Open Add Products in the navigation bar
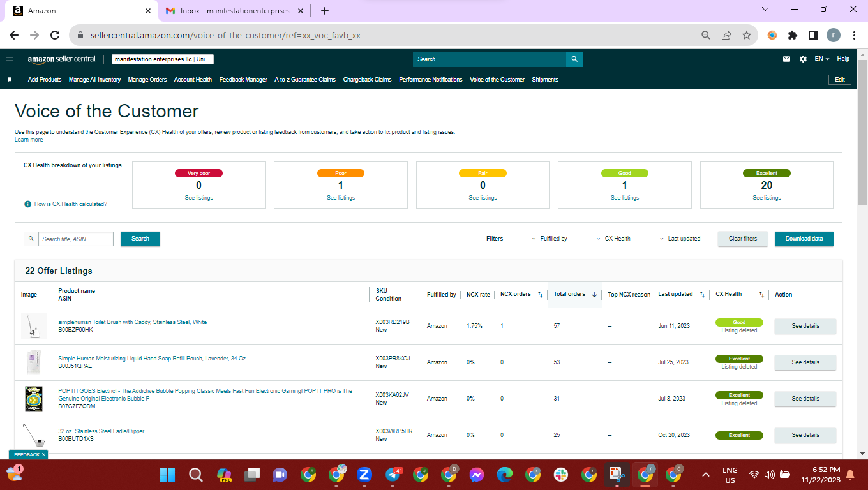The width and height of the screenshot is (868, 490). click(x=45, y=80)
